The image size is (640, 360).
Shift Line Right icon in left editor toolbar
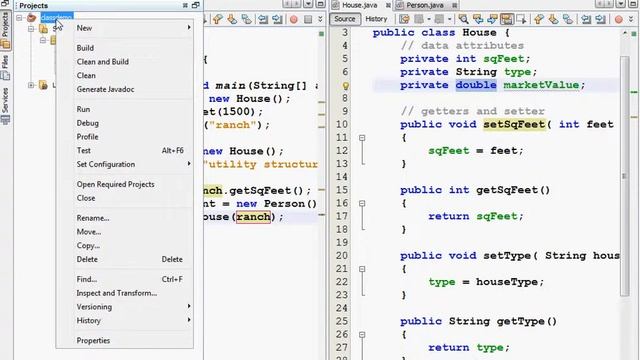pos(278,19)
